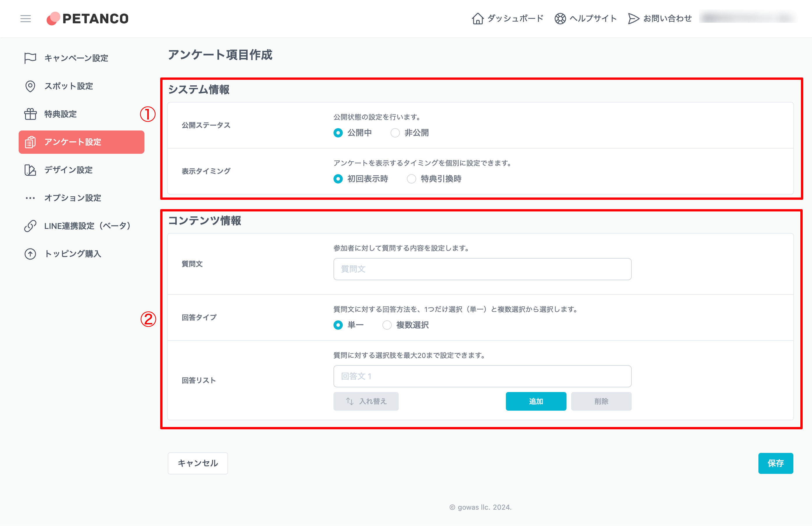Click the chain link icon for LINE連携設定
Screen dimensions: 812x526
(x=30, y=226)
